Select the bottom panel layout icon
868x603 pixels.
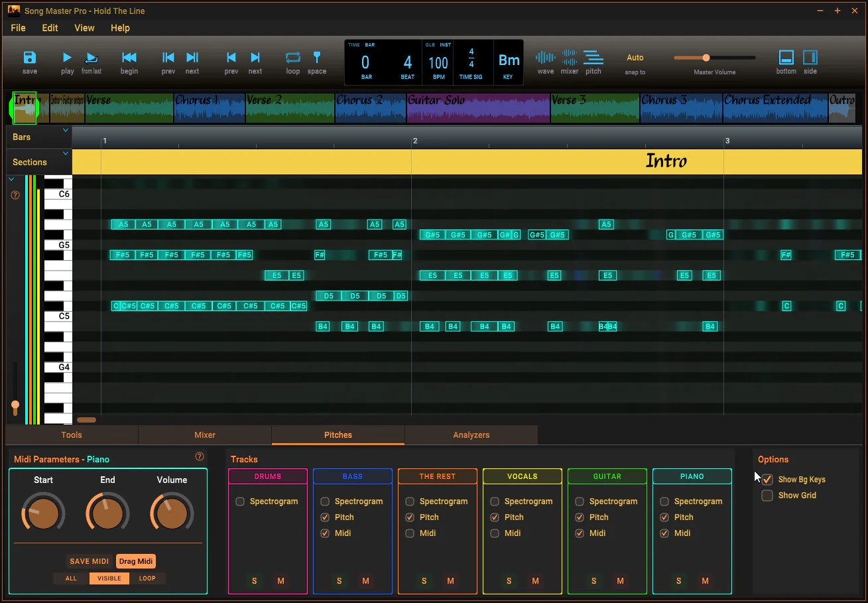tap(785, 58)
